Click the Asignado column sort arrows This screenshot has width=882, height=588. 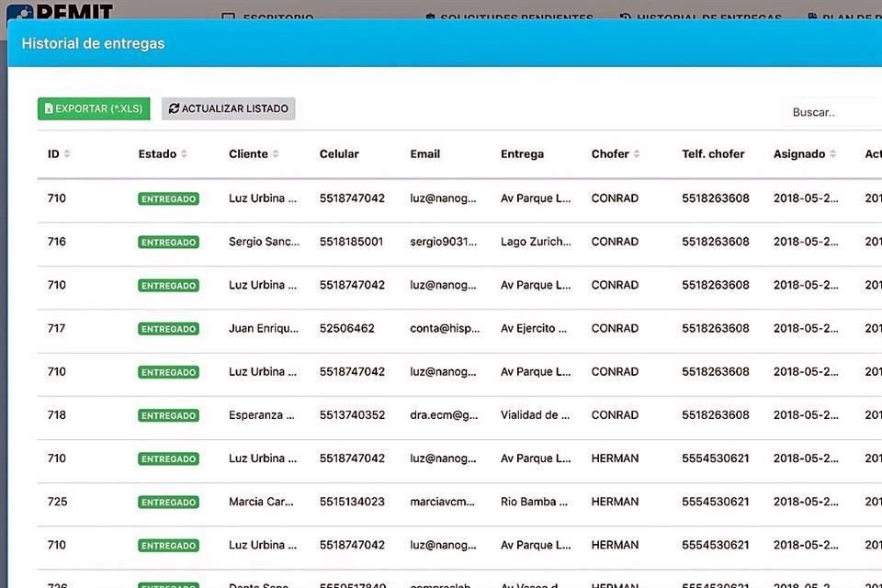click(833, 153)
